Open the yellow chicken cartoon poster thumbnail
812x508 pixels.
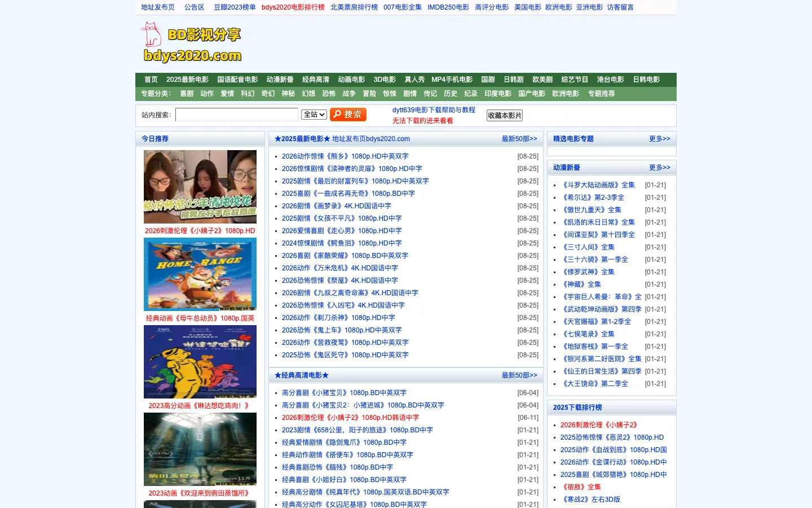(200, 362)
